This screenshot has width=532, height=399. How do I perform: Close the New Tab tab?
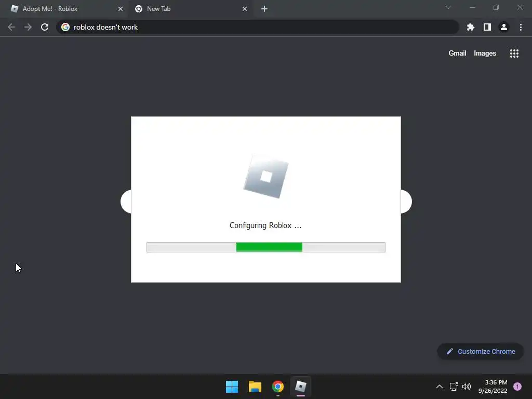(x=245, y=9)
